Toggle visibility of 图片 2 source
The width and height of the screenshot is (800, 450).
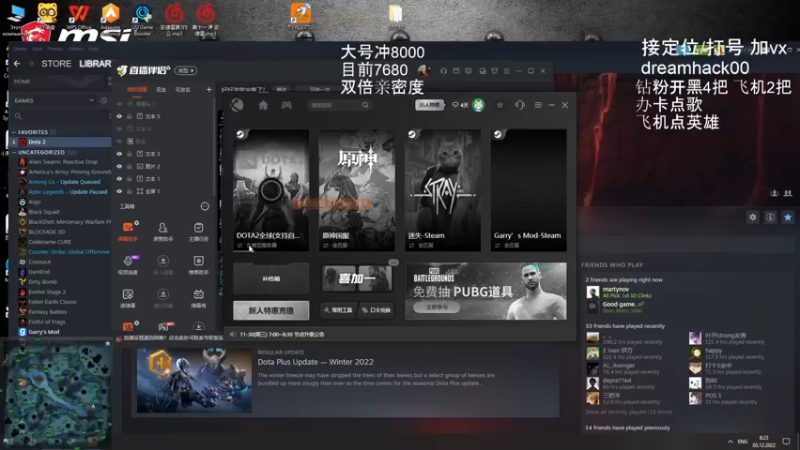(x=119, y=166)
